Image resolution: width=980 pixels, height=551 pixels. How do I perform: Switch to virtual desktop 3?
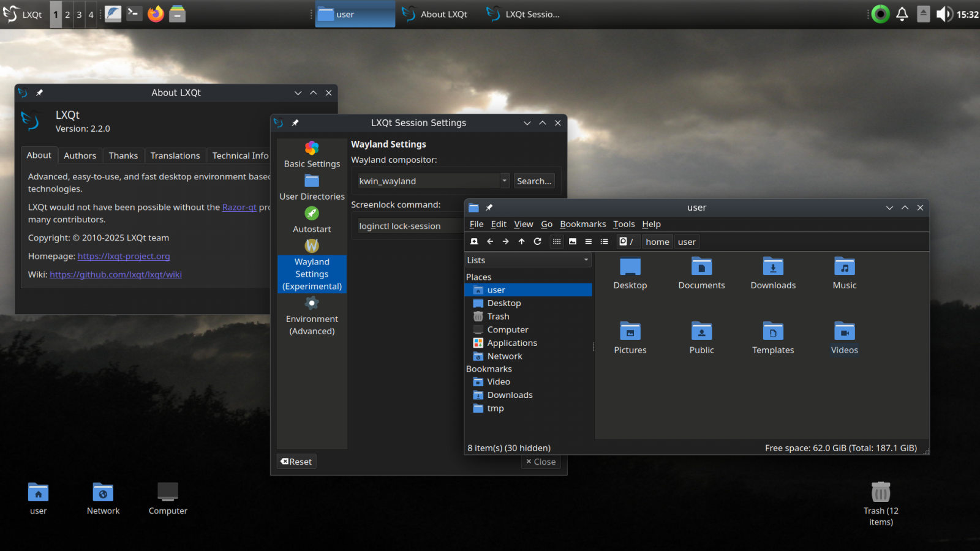79,15
